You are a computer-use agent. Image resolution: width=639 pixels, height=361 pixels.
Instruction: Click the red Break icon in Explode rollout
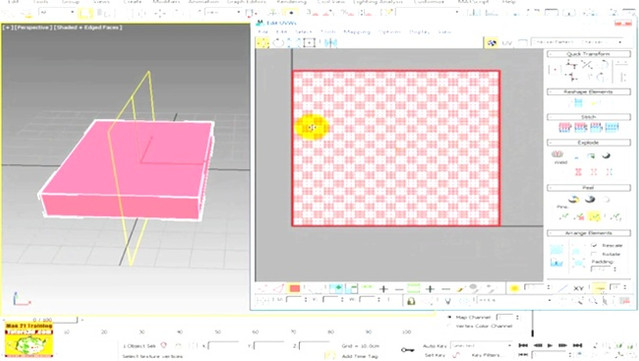coord(578,172)
